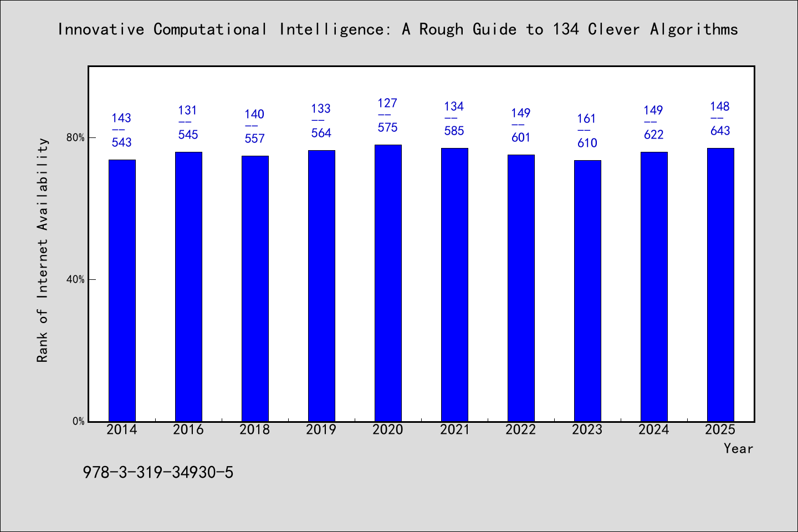Select the 2016 bar

pos(188,287)
